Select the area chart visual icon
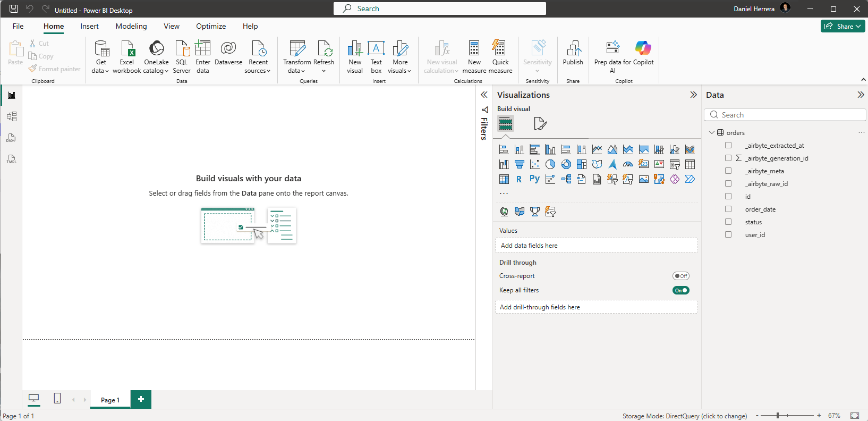This screenshot has height=421, width=868. tap(612, 149)
